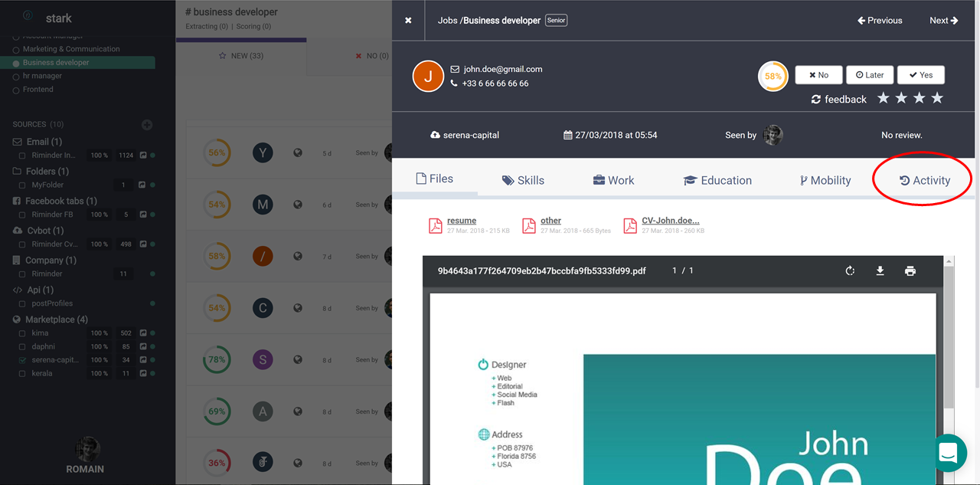
Task: Add a new source with plus icon
Action: tap(147, 125)
